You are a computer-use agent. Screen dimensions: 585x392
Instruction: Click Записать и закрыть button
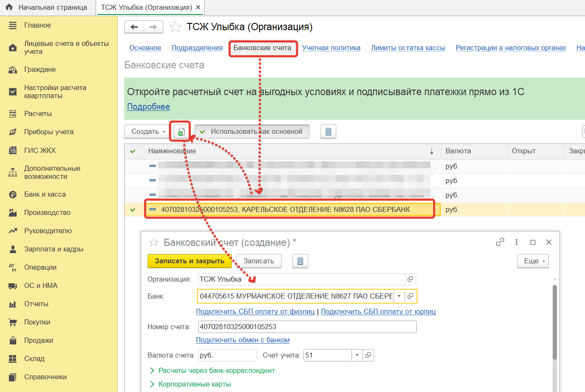pyautogui.click(x=189, y=261)
